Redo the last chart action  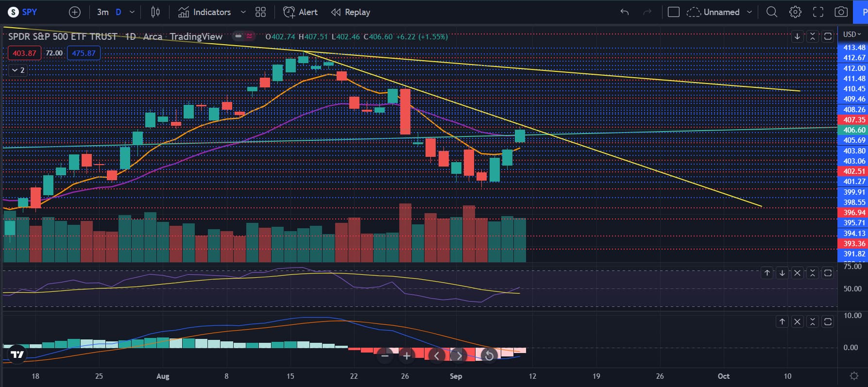click(x=647, y=12)
